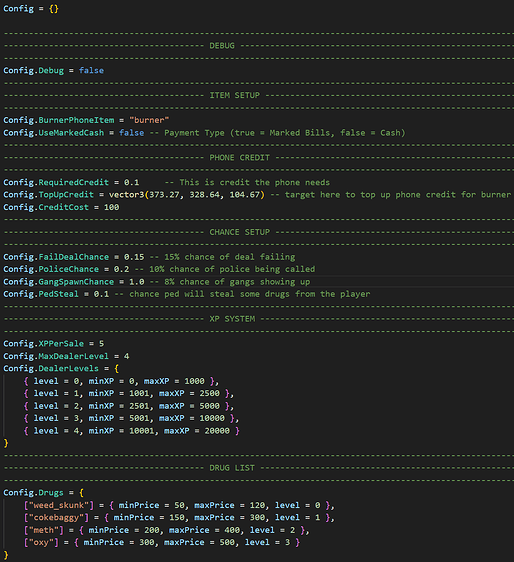This screenshot has height=562, width=514.
Task: Place cursor on Config.Debug false value
Action: pos(91,70)
